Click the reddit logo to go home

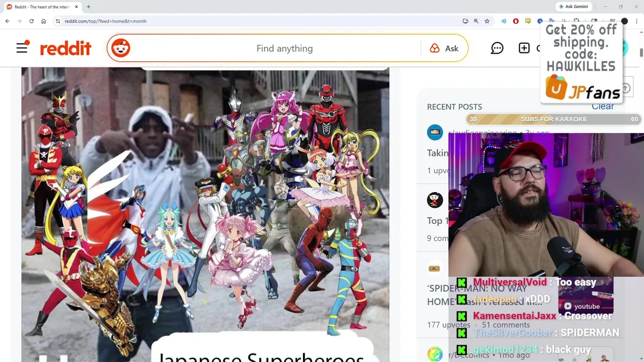tap(65, 48)
